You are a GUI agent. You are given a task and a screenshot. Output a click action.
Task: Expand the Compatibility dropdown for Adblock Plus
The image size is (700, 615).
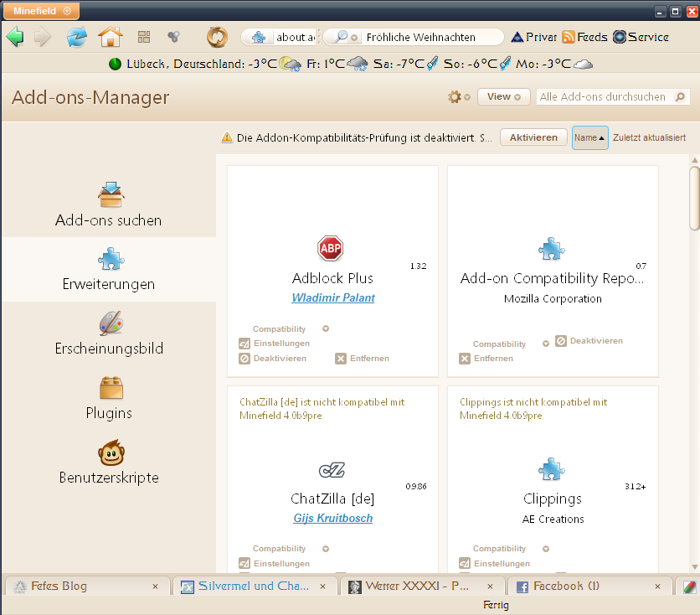click(x=326, y=329)
